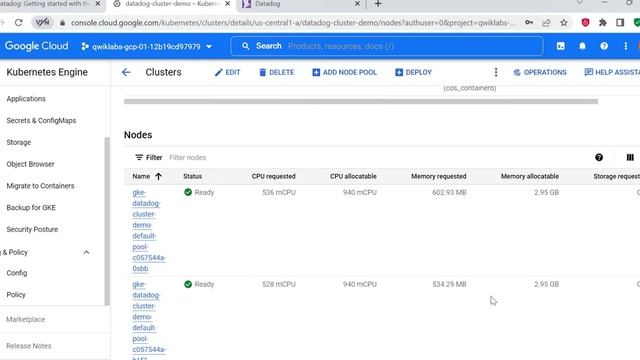Open Release Notes in the sidebar

[x=29, y=346]
